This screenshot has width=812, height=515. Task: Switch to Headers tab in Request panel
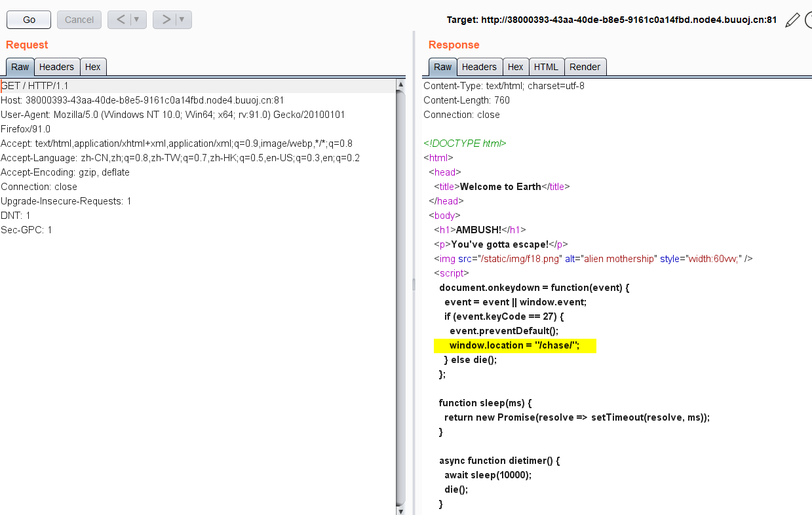point(56,67)
